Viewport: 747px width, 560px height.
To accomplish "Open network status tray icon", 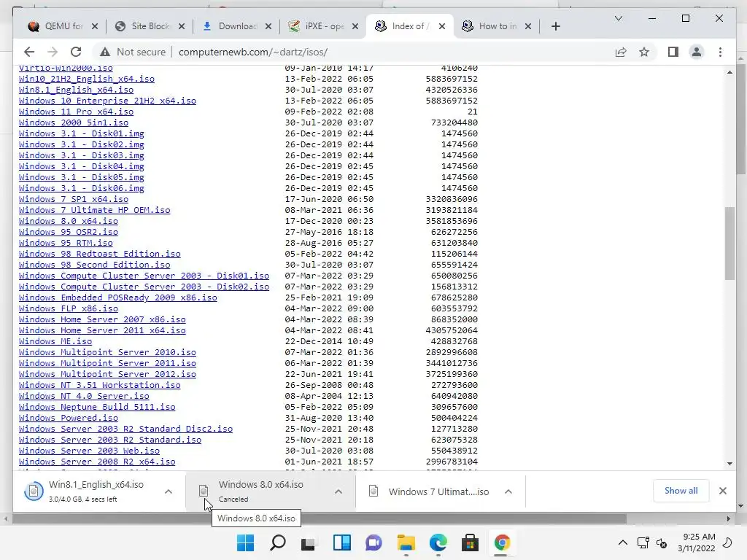I will click(x=643, y=542).
